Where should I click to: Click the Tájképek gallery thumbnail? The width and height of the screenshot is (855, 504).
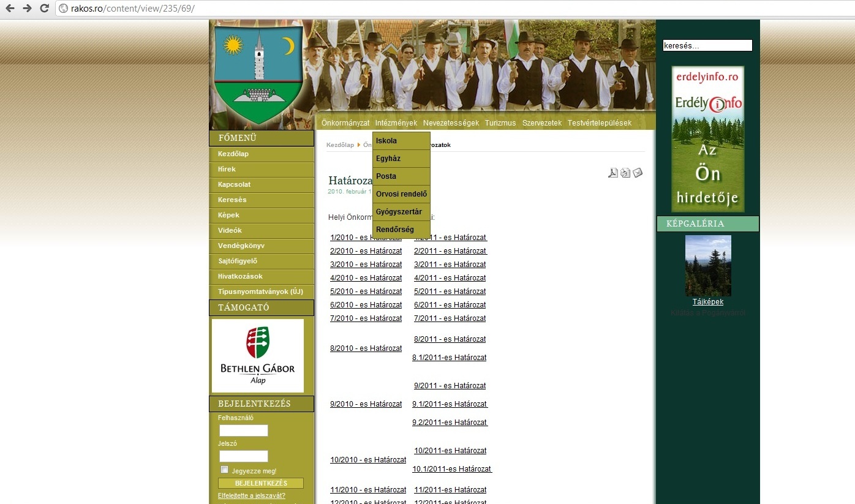click(708, 265)
